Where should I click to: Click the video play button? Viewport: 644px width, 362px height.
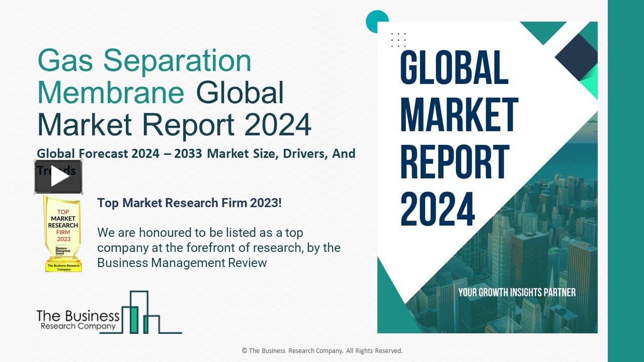58,176
